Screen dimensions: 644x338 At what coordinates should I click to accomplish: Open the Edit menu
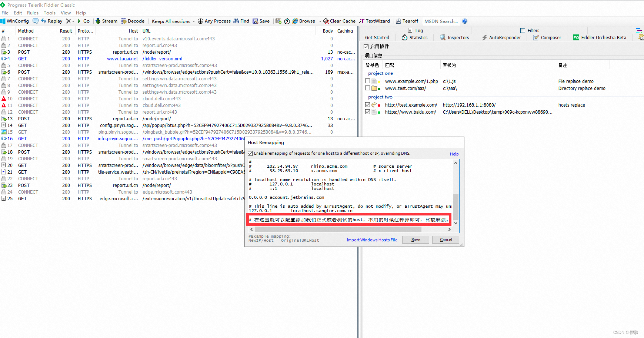(x=18, y=13)
